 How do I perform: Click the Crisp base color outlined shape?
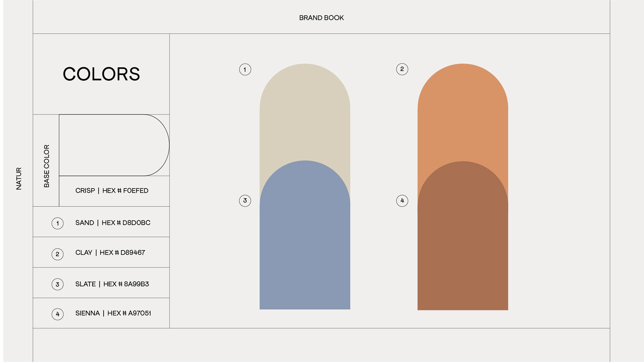[x=114, y=145]
